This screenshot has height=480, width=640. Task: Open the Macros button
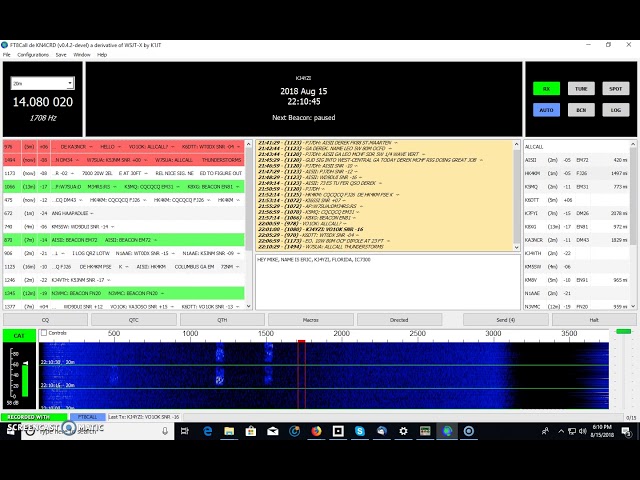(311, 320)
